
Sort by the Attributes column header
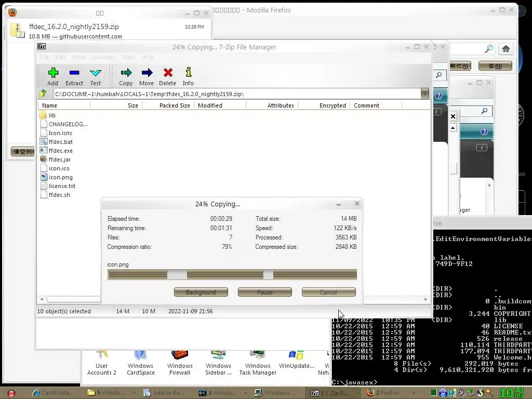tap(272, 105)
